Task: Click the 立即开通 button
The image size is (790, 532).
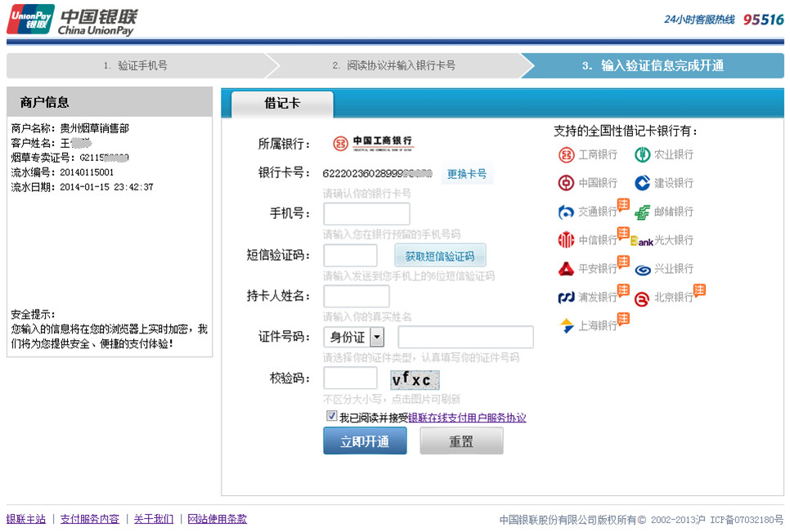Action: point(365,441)
